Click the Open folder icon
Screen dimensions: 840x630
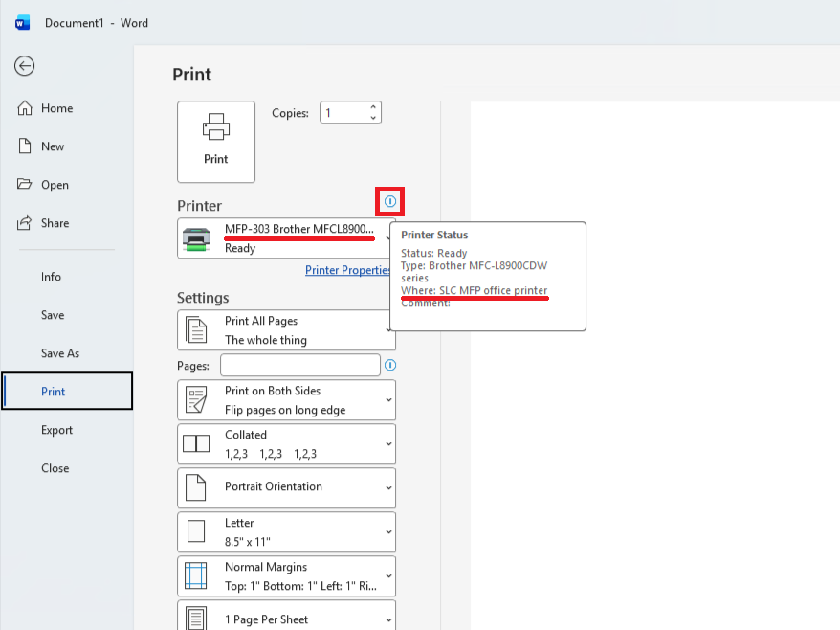(x=24, y=184)
